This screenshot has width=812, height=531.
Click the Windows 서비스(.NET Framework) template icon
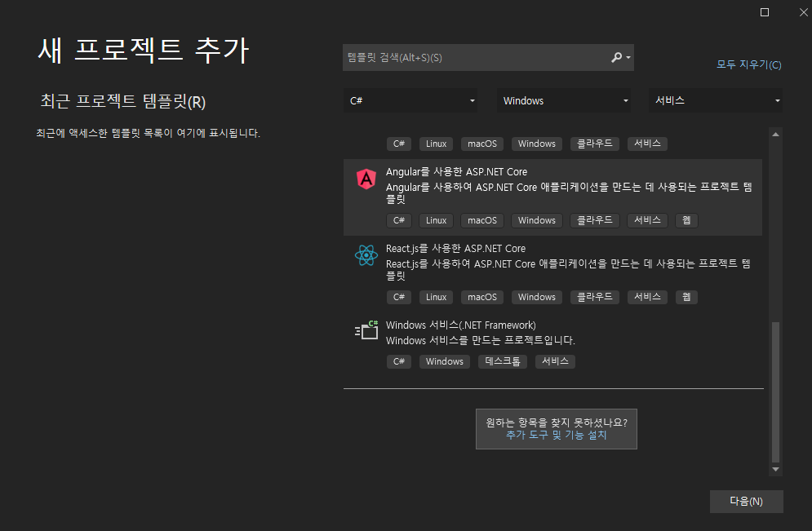click(366, 330)
